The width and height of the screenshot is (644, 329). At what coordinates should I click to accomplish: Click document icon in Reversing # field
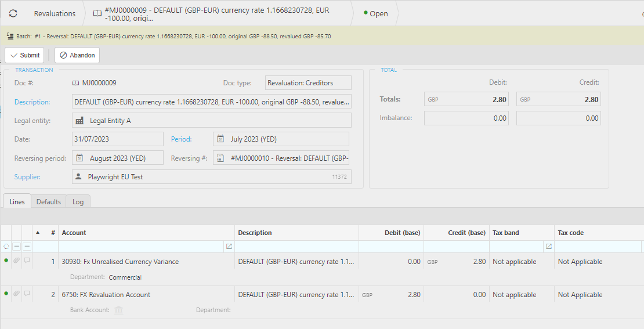point(220,158)
